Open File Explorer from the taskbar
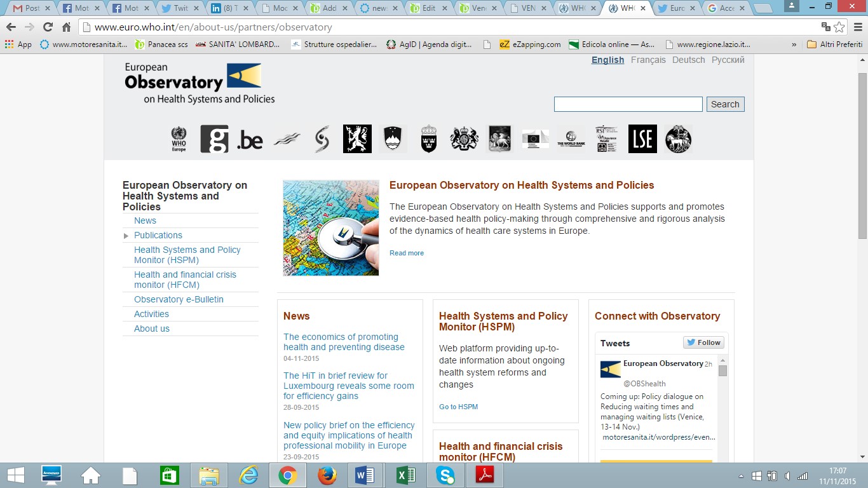Screen dimensions: 868x488 209,475
